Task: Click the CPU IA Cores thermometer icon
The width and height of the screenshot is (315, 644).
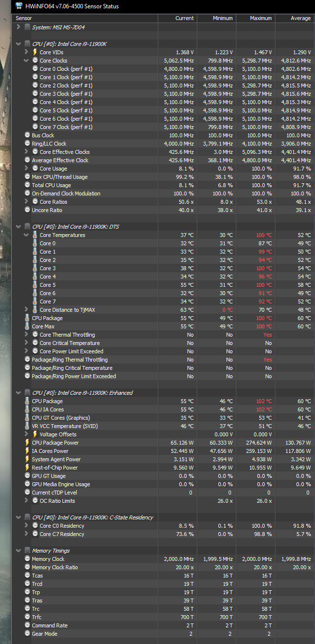Action: coord(27,409)
